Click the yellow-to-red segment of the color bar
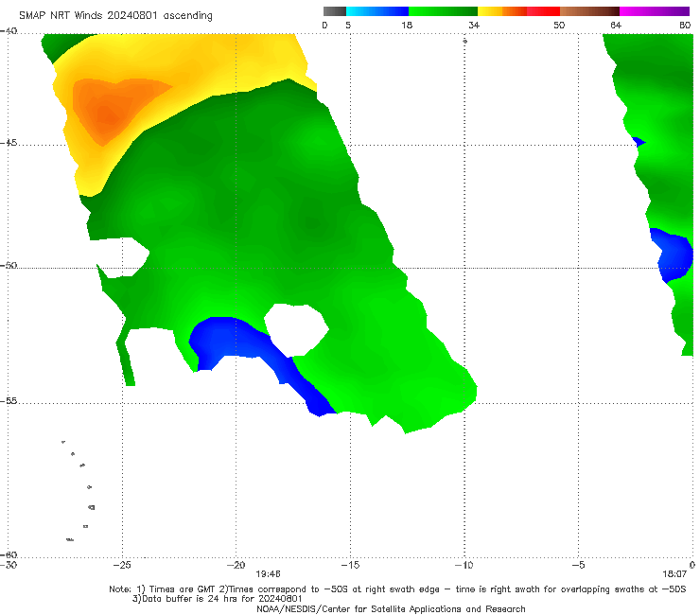 pyautogui.click(x=518, y=11)
